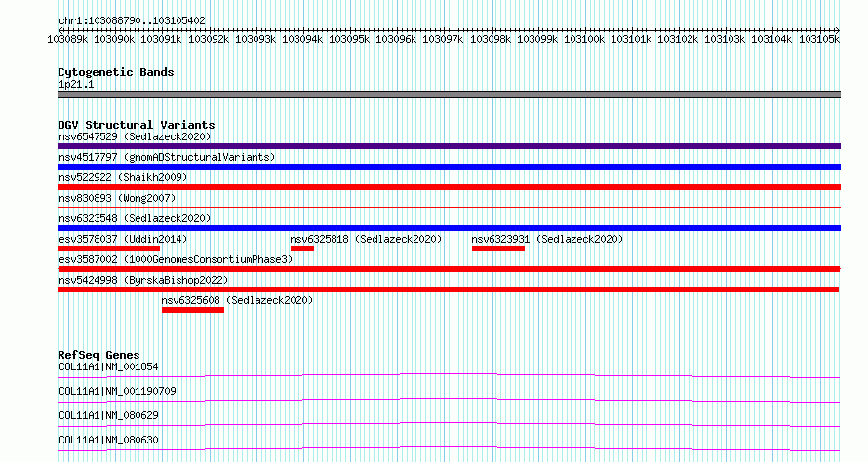The image size is (868, 462).
Task: Select the blue nsv6323548 variant bar
Action: tap(449, 228)
